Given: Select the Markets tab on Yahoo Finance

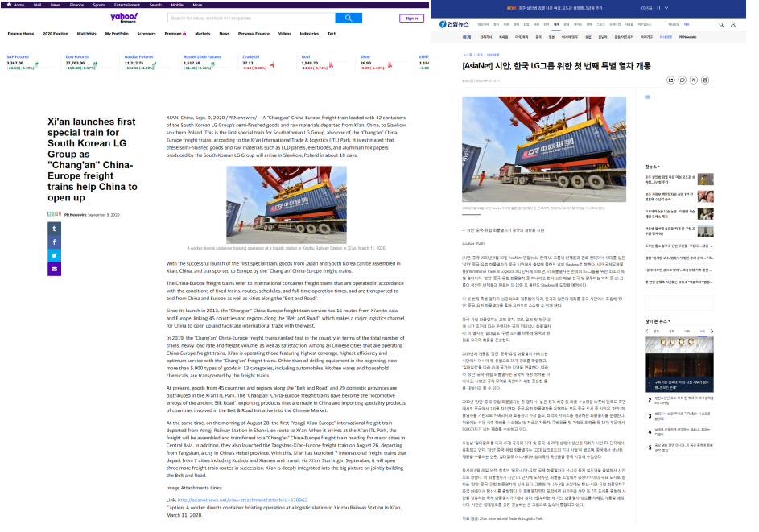Looking at the screenshot, I should click(203, 34).
